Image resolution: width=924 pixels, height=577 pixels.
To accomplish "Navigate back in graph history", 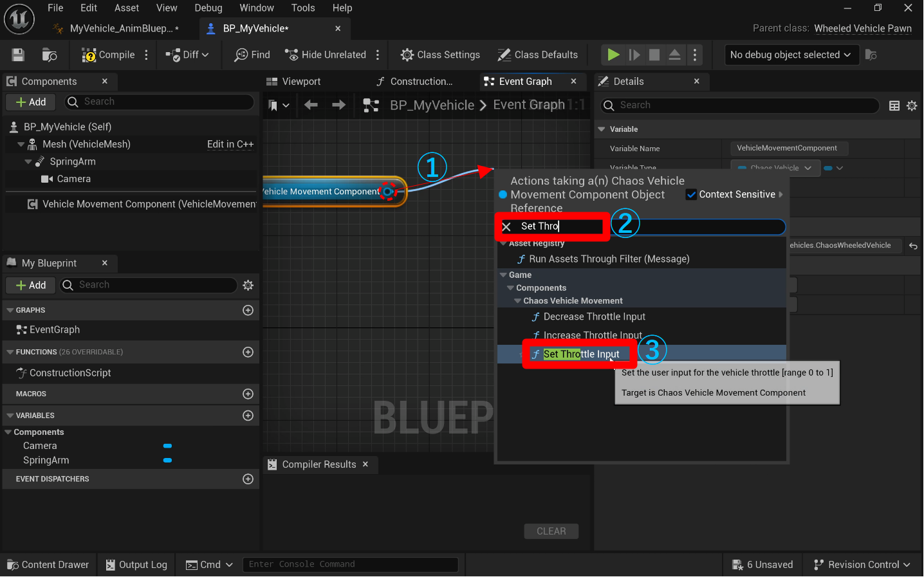I will coord(311,105).
